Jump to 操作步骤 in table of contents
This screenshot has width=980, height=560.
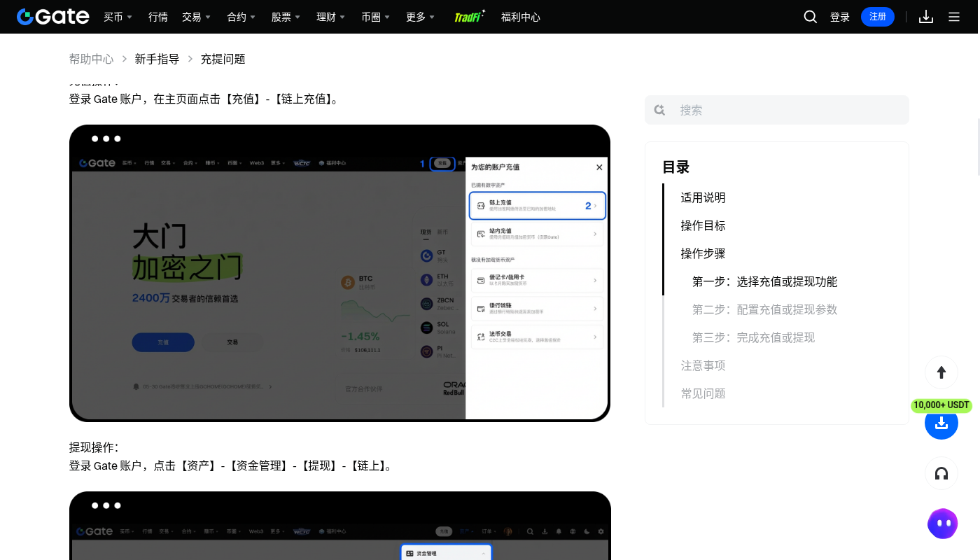click(703, 253)
